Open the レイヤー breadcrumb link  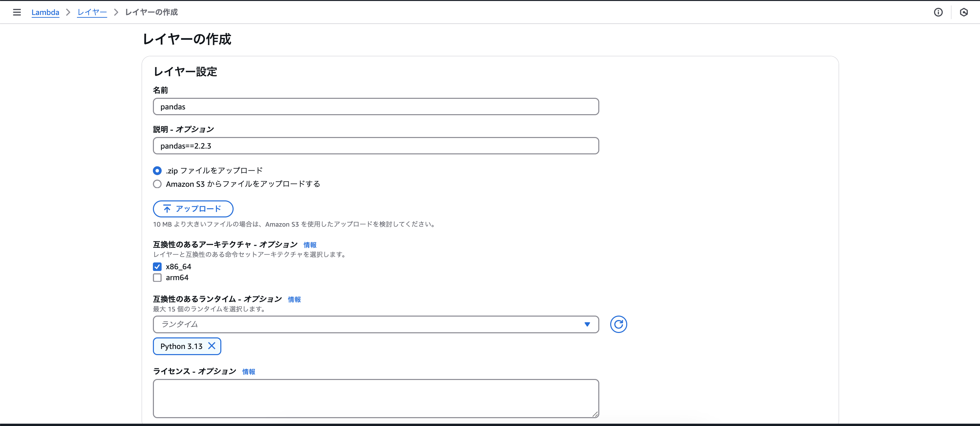[92, 12]
